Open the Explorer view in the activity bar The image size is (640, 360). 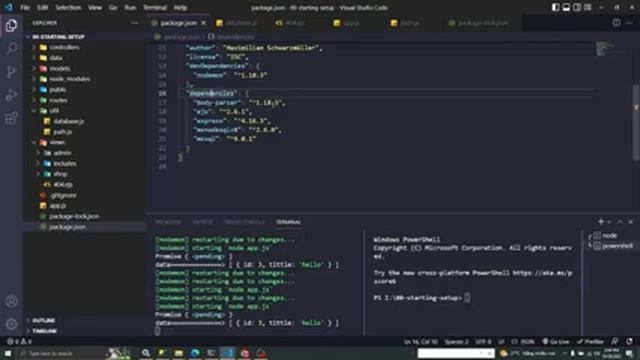[11, 25]
